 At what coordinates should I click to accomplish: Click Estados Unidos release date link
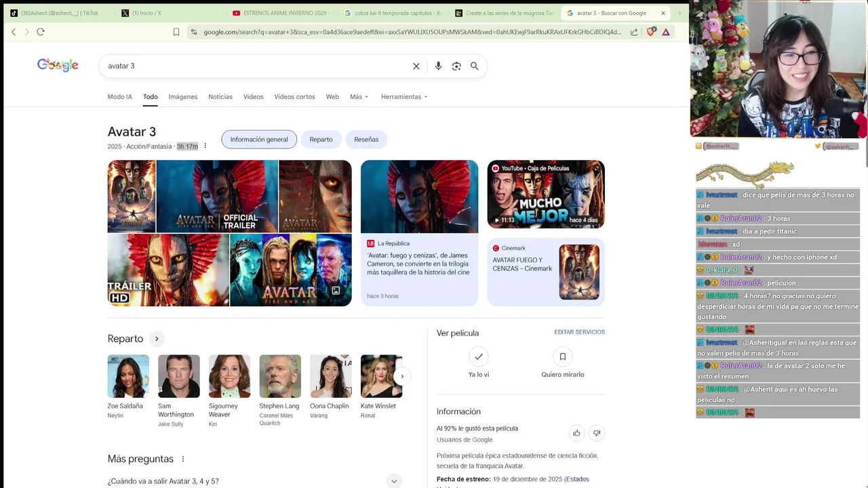tap(578, 479)
